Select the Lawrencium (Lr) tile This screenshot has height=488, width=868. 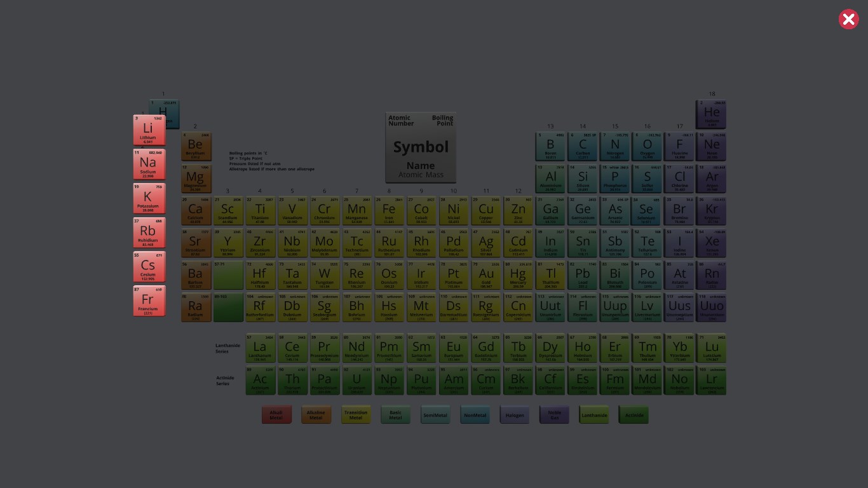(x=711, y=381)
